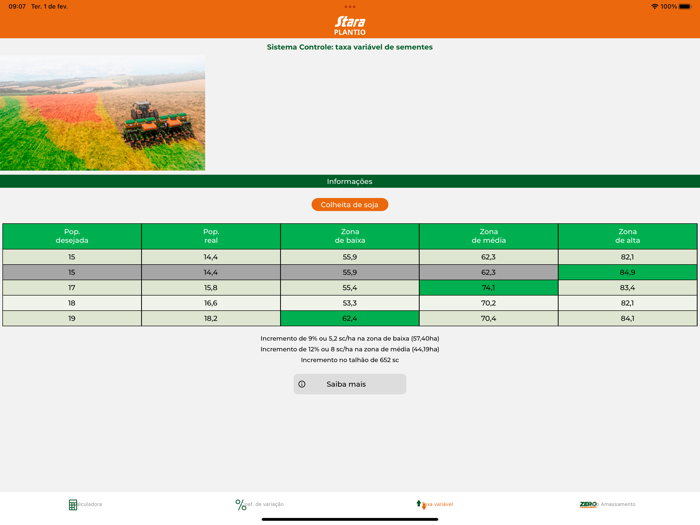Select the Pop. real column header
700x525 pixels.
point(211,236)
